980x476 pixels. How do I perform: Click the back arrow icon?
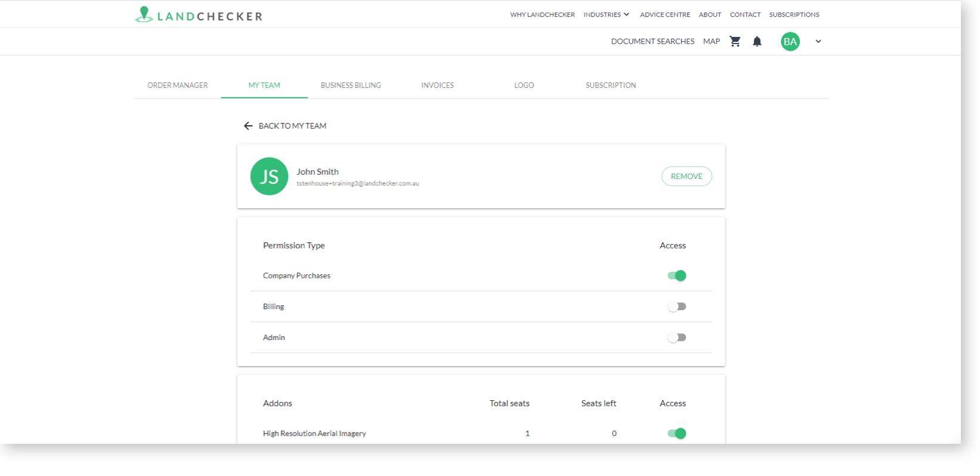[248, 126]
